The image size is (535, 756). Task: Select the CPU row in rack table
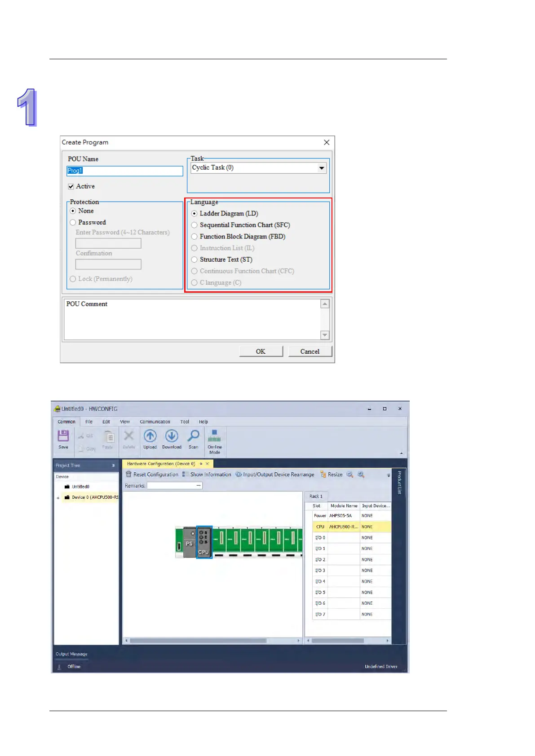click(352, 527)
